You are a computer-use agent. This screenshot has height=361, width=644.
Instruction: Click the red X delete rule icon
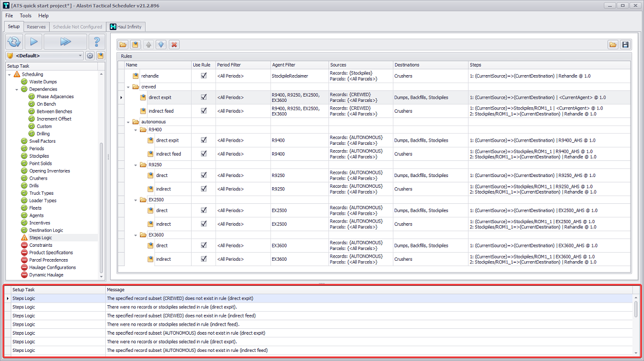tap(174, 45)
